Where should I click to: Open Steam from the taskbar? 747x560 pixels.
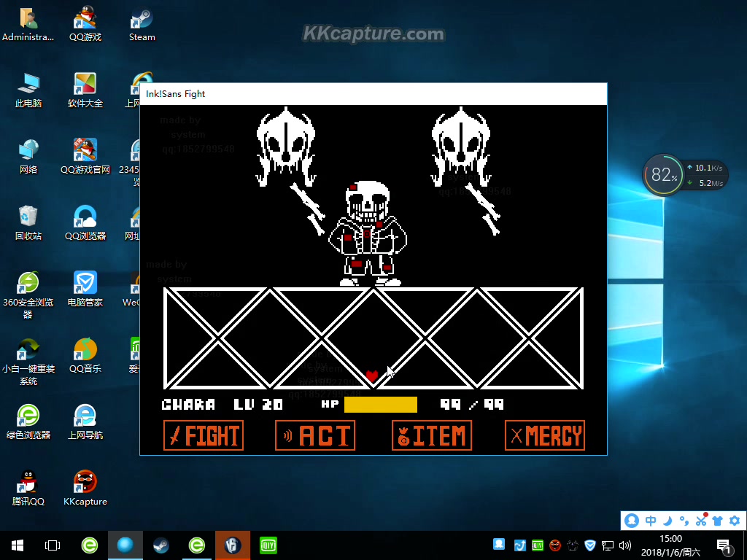point(160,545)
